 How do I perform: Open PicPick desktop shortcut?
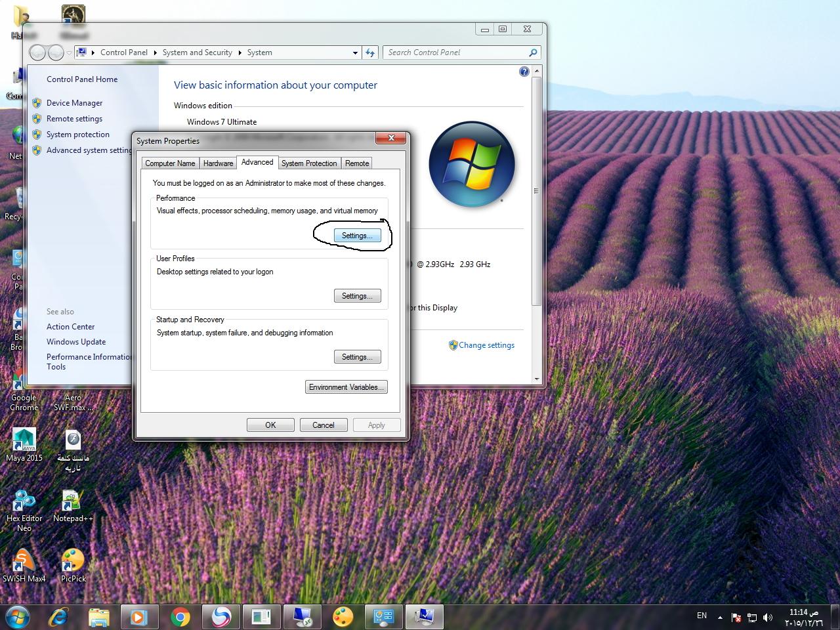pos(73,566)
